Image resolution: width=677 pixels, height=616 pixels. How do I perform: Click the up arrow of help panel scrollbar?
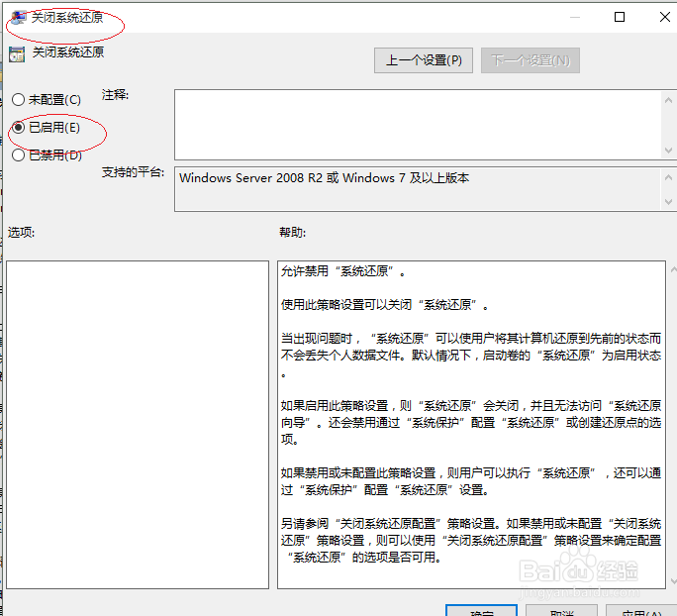pyautogui.click(x=674, y=269)
